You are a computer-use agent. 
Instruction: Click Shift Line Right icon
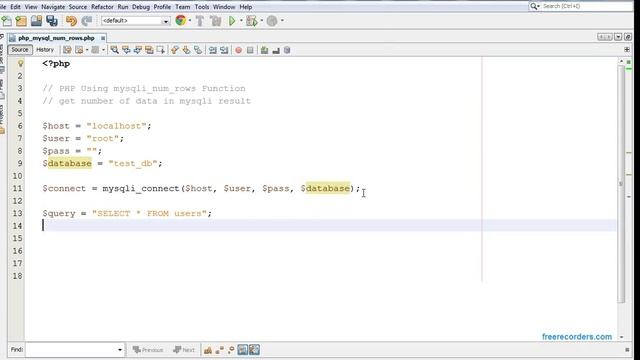click(x=224, y=50)
